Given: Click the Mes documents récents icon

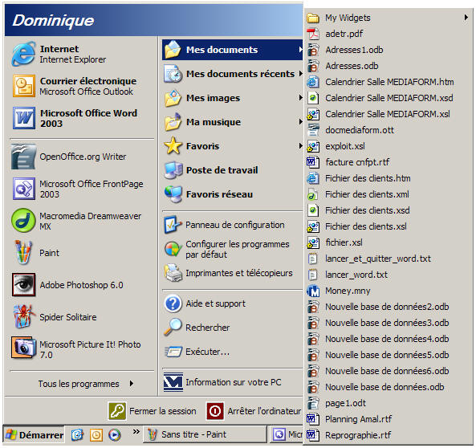Looking at the screenshot, I should tap(173, 74).
